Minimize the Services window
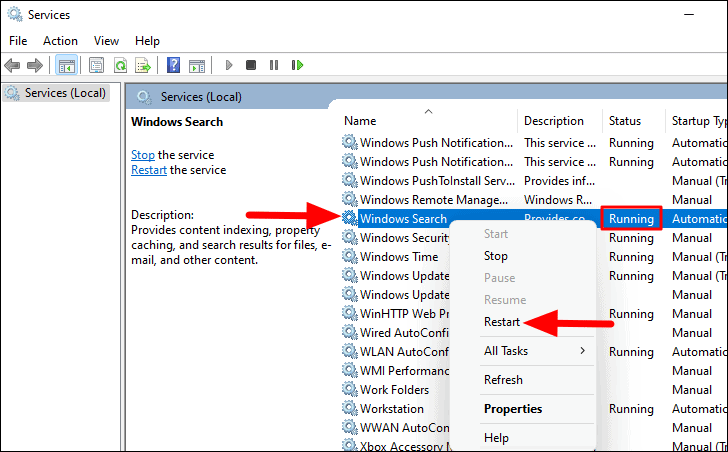This screenshot has width=728, height=452. (x=689, y=15)
